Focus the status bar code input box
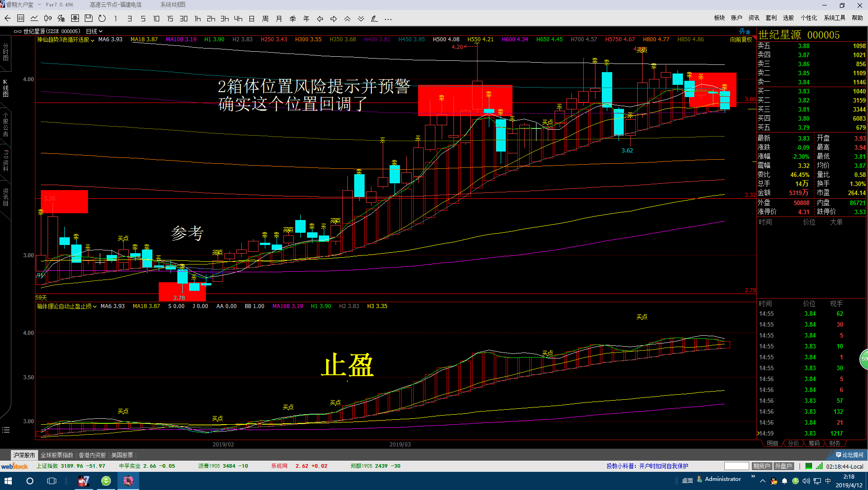The width and height of the screenshot is (868, 490). (x=736, y=466)
